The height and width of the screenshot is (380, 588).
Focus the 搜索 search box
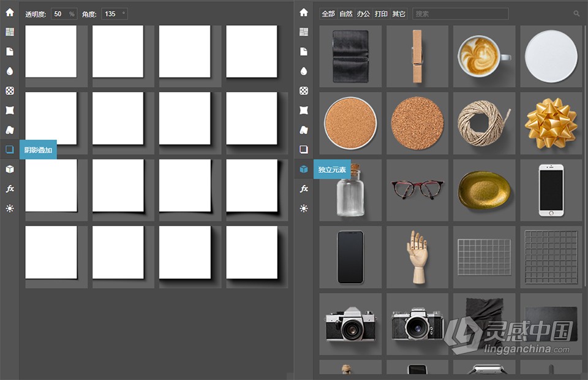click(461, 14)
